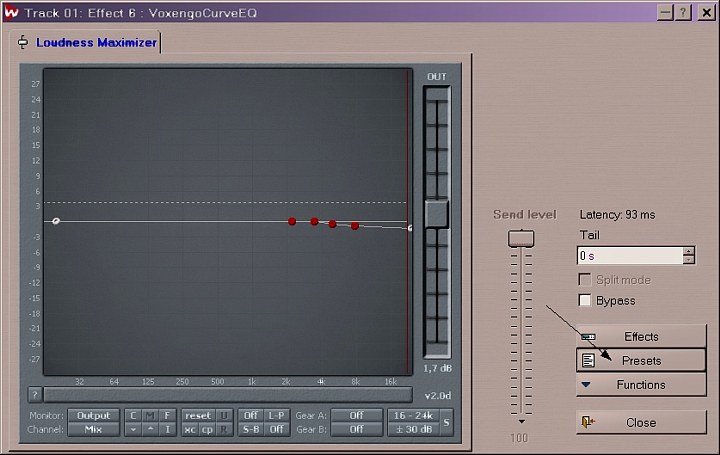Enable the Bypass checkbox

(585, 300)
